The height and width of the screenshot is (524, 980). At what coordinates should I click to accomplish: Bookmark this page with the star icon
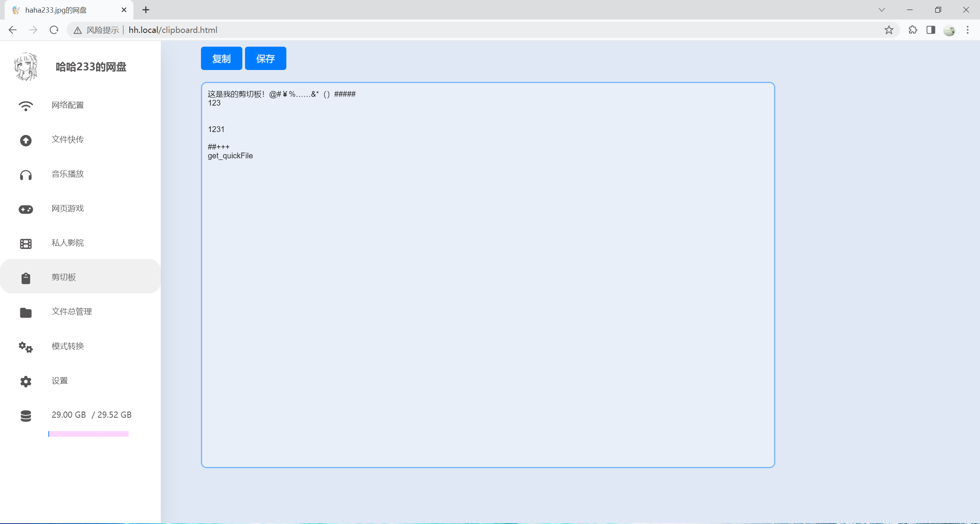889,30
